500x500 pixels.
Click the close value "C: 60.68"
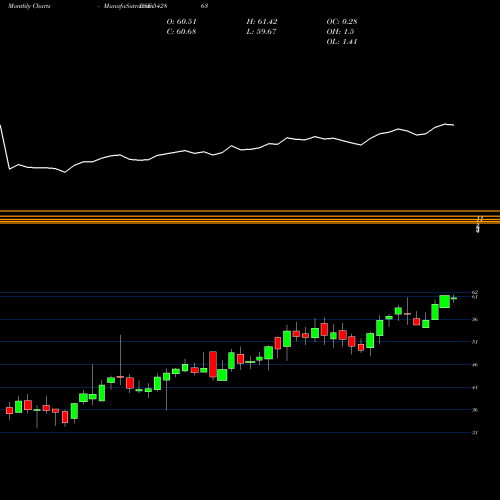[181, 32]
